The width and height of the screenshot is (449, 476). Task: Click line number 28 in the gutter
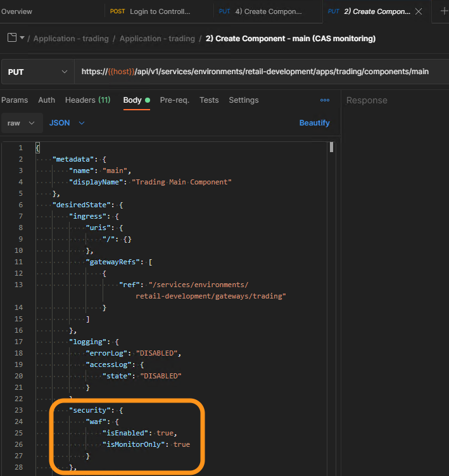click(18, 467)
